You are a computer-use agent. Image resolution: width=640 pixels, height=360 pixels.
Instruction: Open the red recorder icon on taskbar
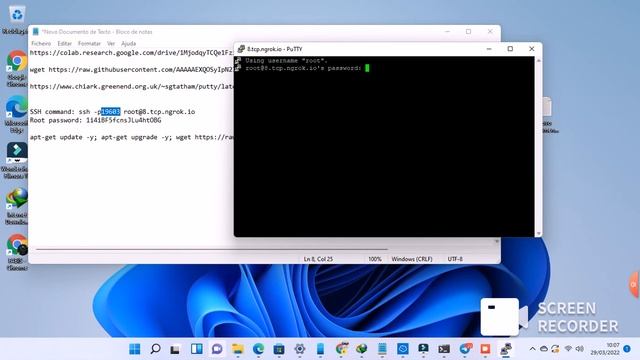click(485, 349)
